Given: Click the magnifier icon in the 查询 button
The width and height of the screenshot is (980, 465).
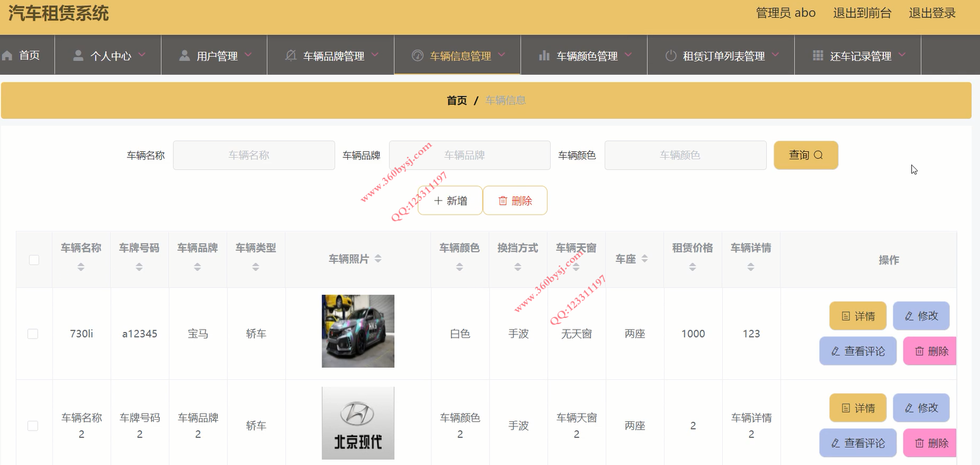Looking at the screenshot, I should point(818,155).
